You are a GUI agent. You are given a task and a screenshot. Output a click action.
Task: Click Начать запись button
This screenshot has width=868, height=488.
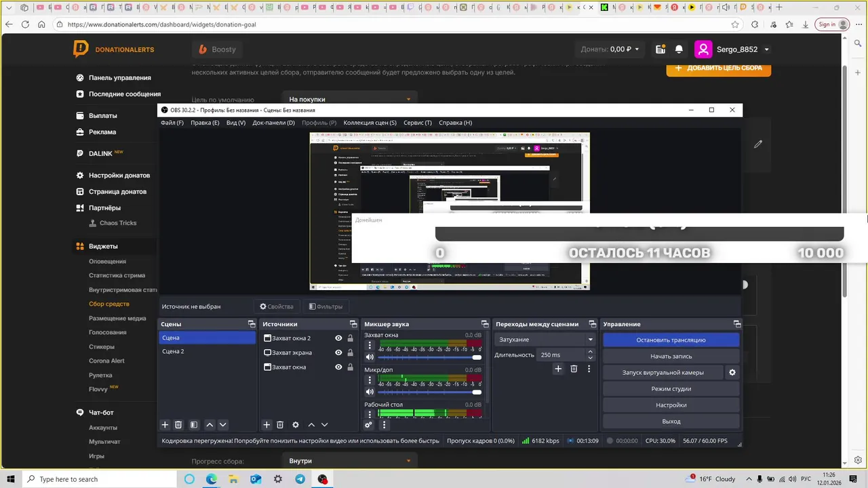tap(671, 356)
